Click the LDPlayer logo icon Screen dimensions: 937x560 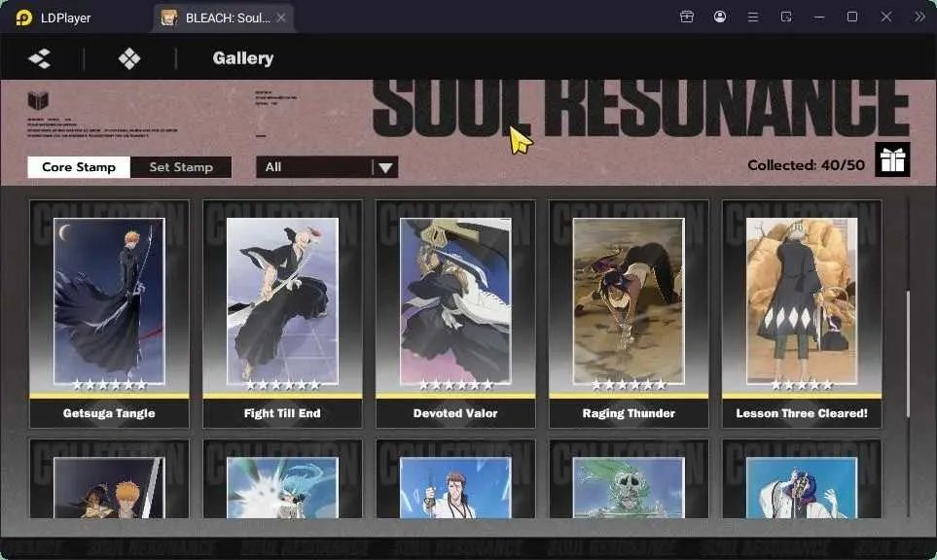pos(24,17)
